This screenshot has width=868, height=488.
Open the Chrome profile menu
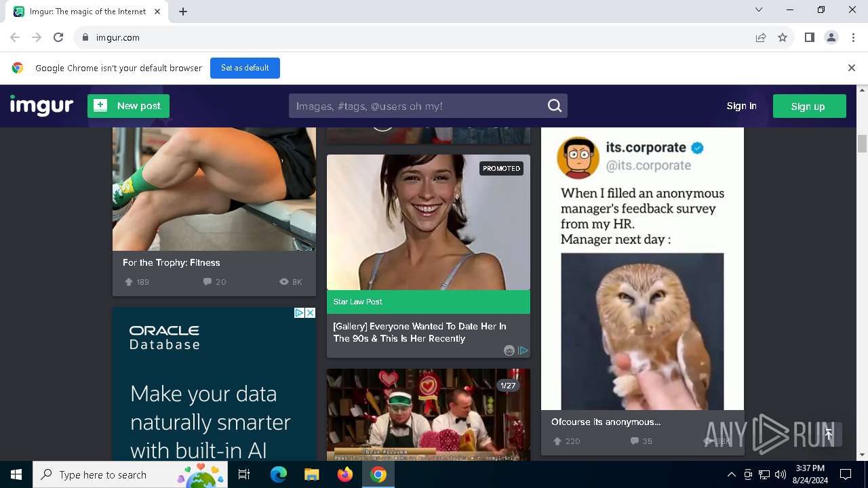(831, 37)
